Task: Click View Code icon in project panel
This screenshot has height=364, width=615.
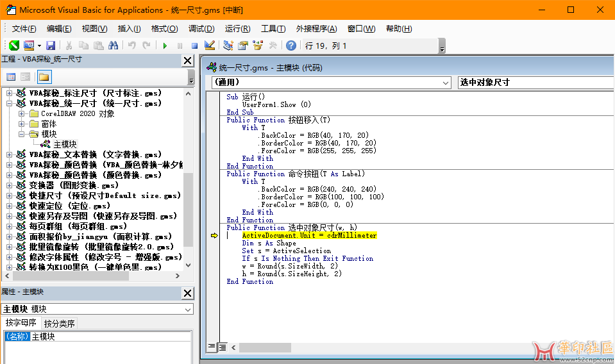Action: tap(11, 77)
